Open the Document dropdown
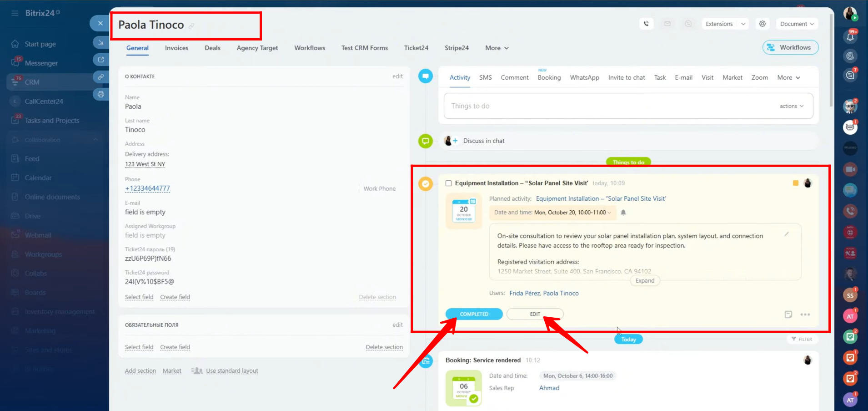The height and width of the screenshot is (411, 868). point(797,24)
